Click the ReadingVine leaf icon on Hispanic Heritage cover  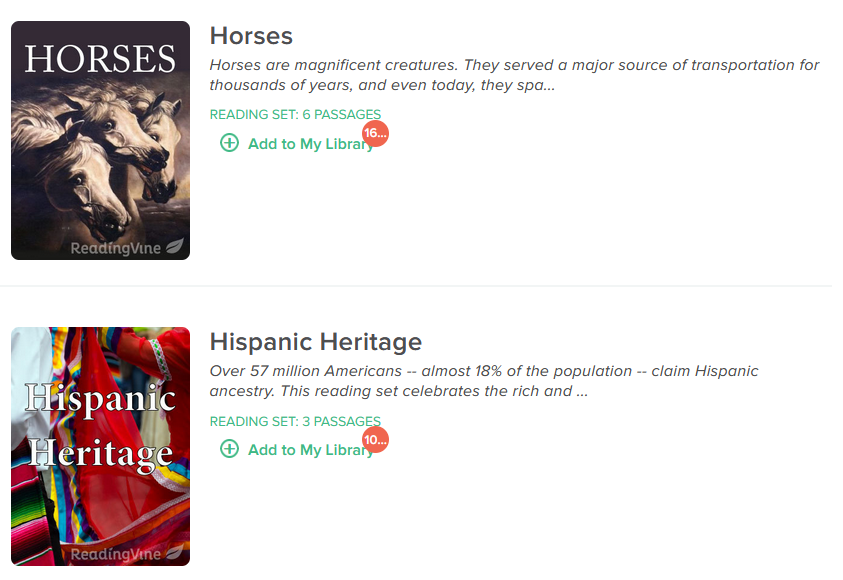pyautogui.click(x=175, y=552)
